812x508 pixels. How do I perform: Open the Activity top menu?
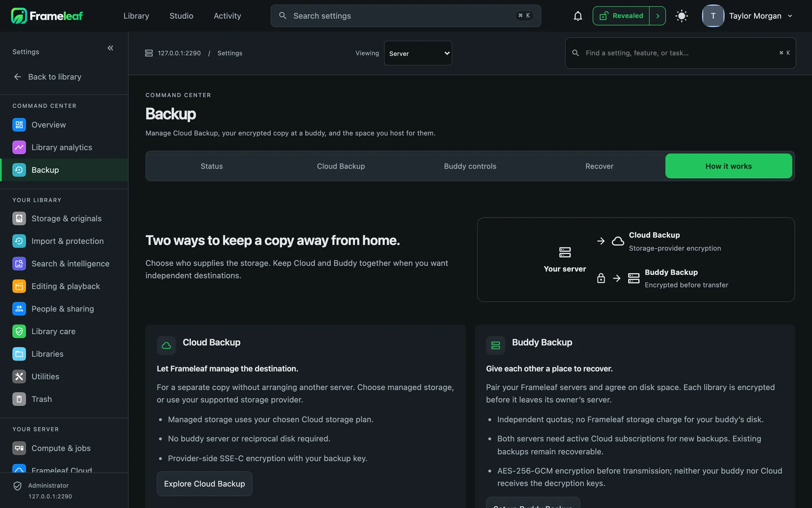pos(227,16)
